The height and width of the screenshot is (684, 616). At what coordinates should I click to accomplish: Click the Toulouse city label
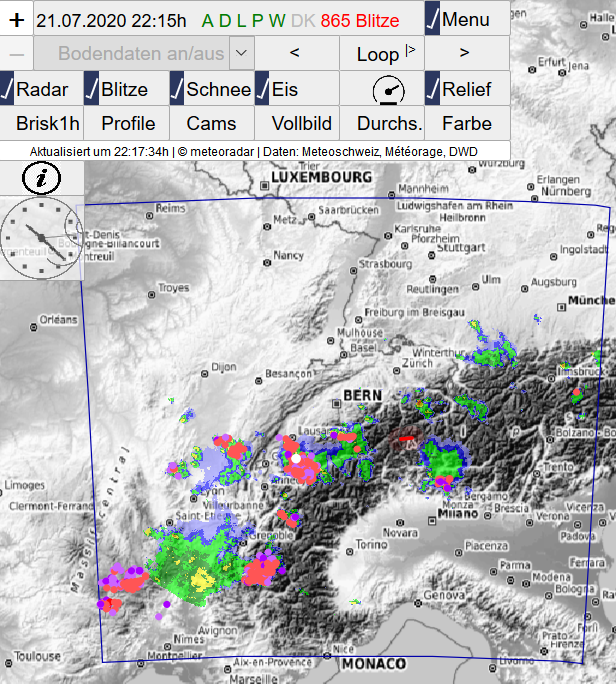tap(37, 656)
